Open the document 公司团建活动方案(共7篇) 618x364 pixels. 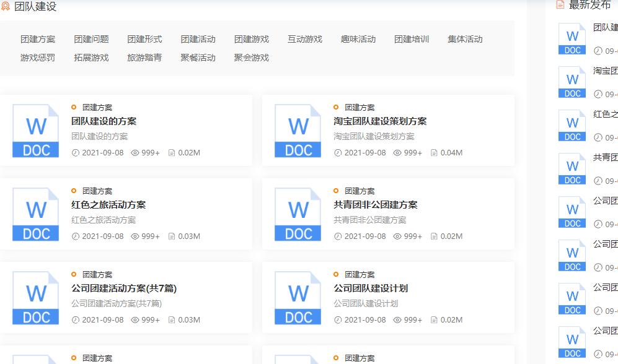pyautogui.click(x=122, y=288)
